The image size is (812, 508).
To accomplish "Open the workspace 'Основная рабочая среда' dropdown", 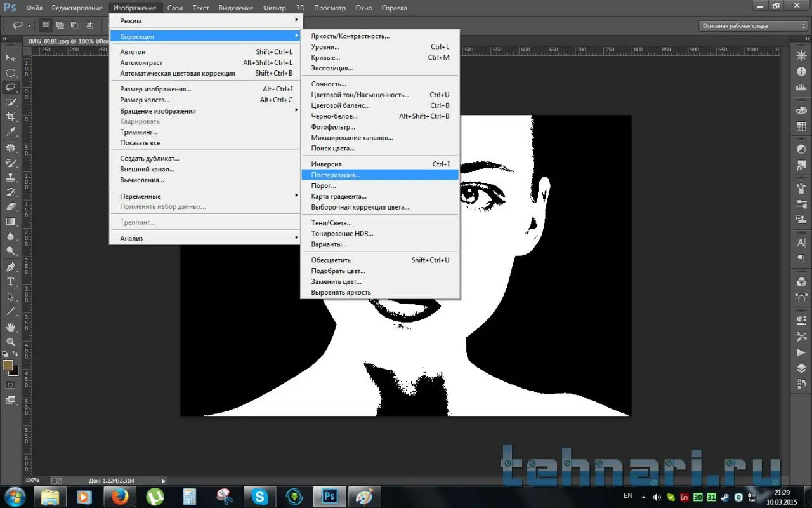I will click(753, 26).
